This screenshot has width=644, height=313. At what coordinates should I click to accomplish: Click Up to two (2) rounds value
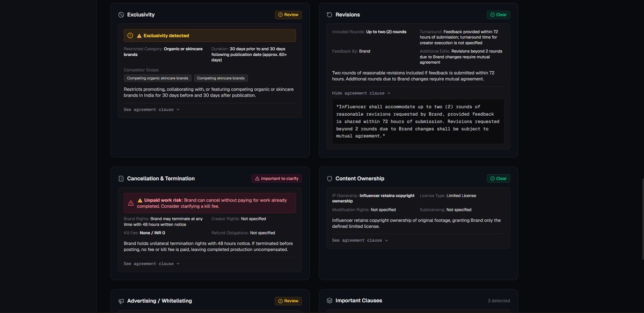(386, 32)
